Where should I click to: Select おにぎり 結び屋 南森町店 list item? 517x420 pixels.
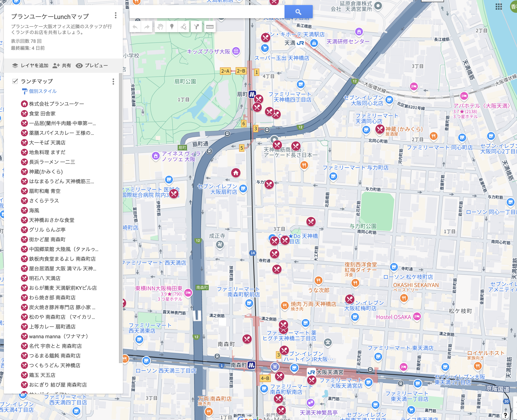click(58, 385)
